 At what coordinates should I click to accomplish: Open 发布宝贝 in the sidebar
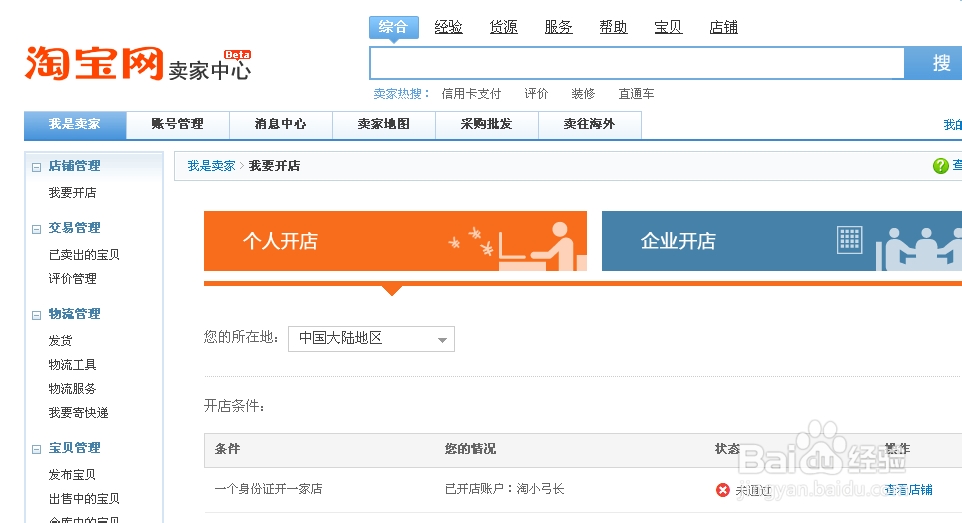[x=72, y=475]
